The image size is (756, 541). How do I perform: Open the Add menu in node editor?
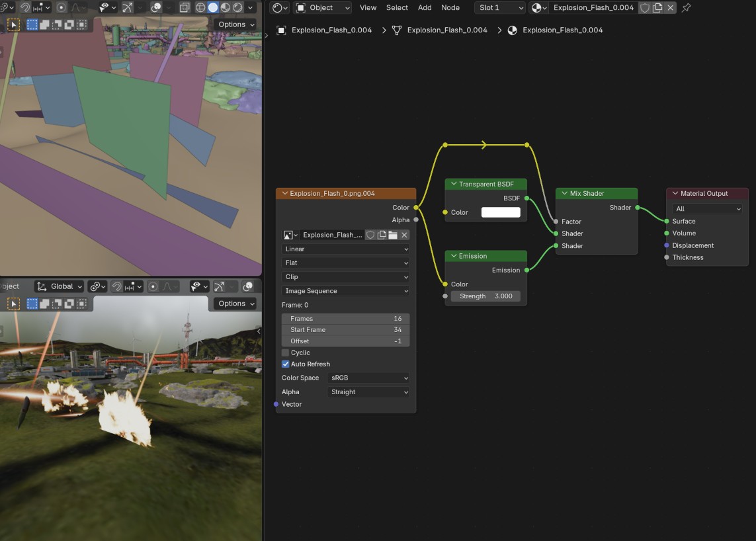424,8
